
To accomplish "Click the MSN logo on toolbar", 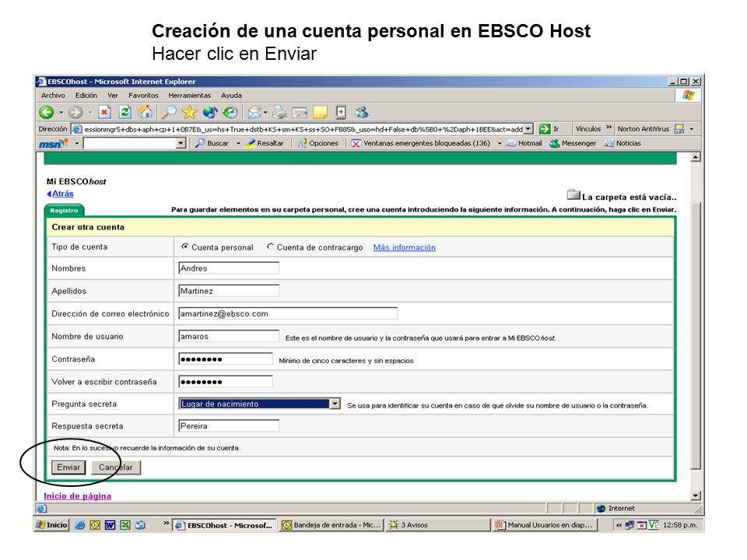I will tap(54, 143).
